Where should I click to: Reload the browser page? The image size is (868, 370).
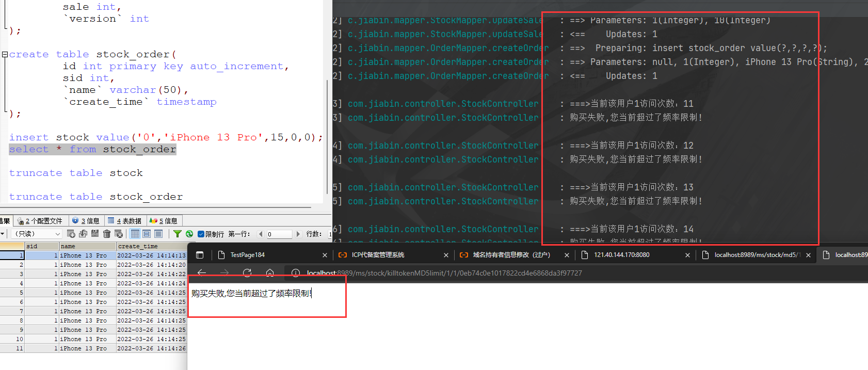pos(247,272)
